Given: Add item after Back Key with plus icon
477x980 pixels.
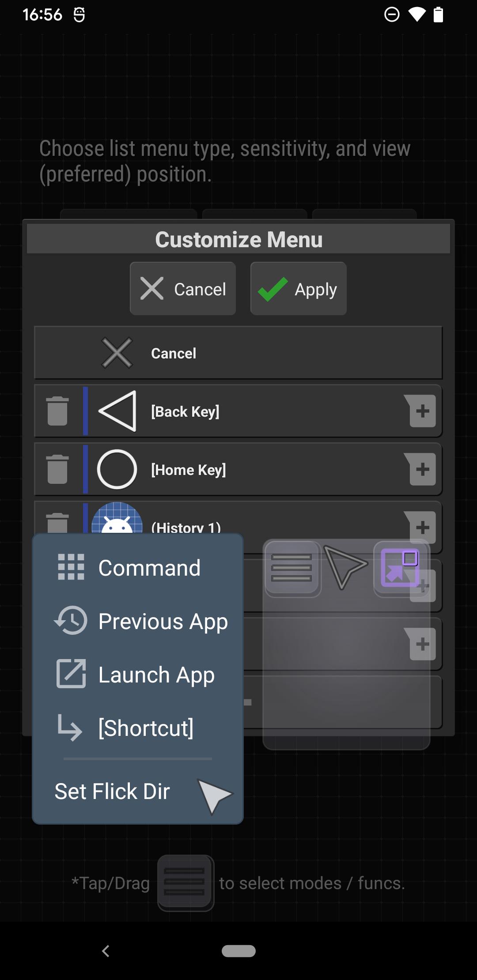Looking at the screenshot, I should (420, 411).
